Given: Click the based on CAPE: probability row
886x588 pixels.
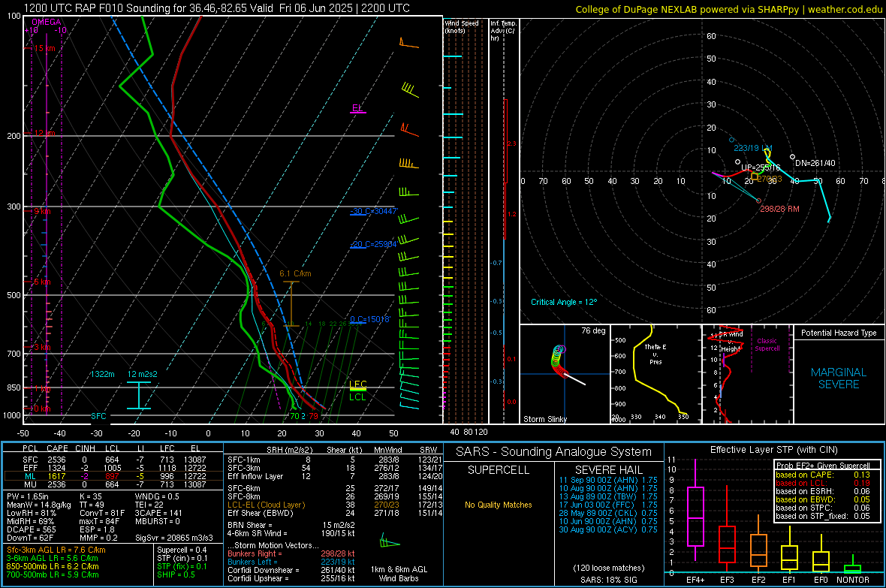Looking at the screenshot, I should click(823, 475).
